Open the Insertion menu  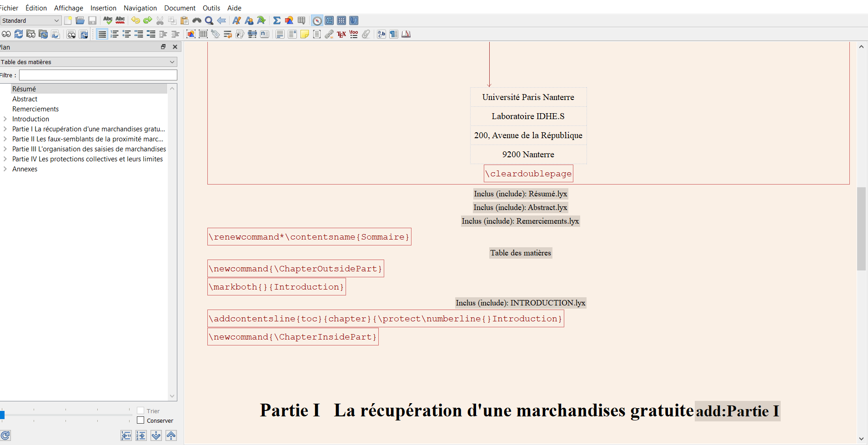click(x=103, y=8)
